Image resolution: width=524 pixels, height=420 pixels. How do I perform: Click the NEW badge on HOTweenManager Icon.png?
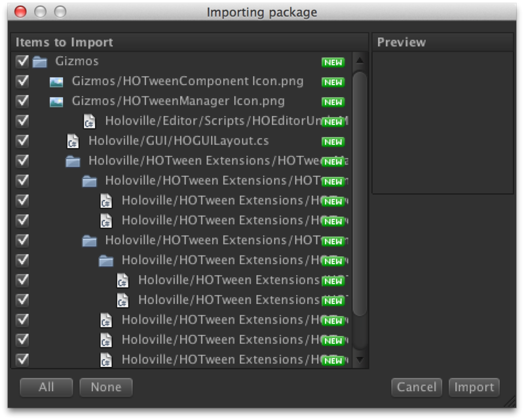click(333, 102)
